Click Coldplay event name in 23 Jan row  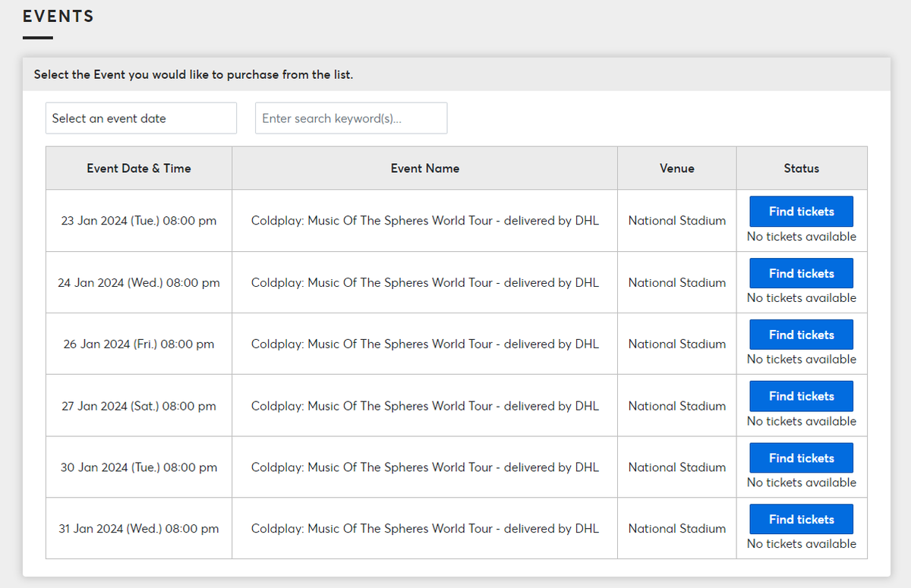click(x=425, y=221)
